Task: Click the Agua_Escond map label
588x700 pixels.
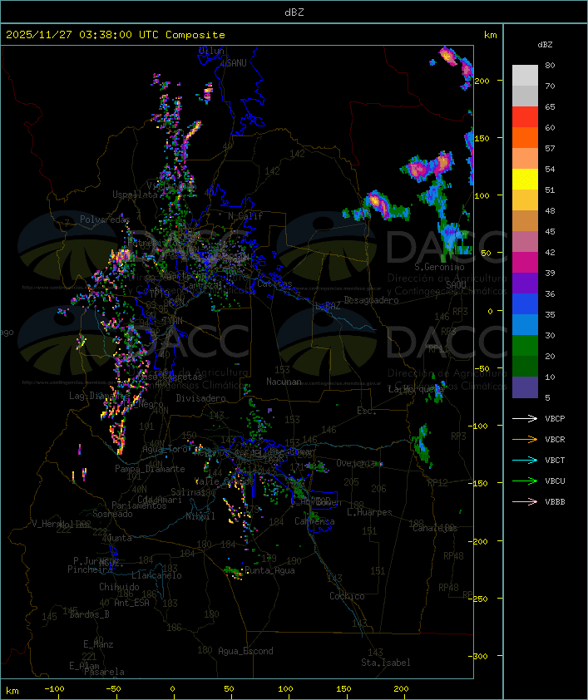Action: click(245, 651)
